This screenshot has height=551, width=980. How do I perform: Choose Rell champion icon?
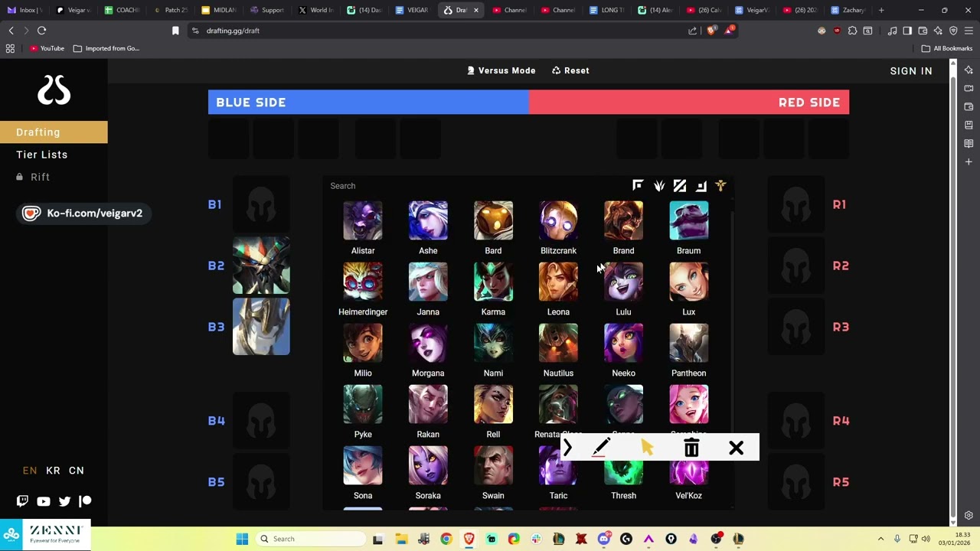(x=493, y=404)
